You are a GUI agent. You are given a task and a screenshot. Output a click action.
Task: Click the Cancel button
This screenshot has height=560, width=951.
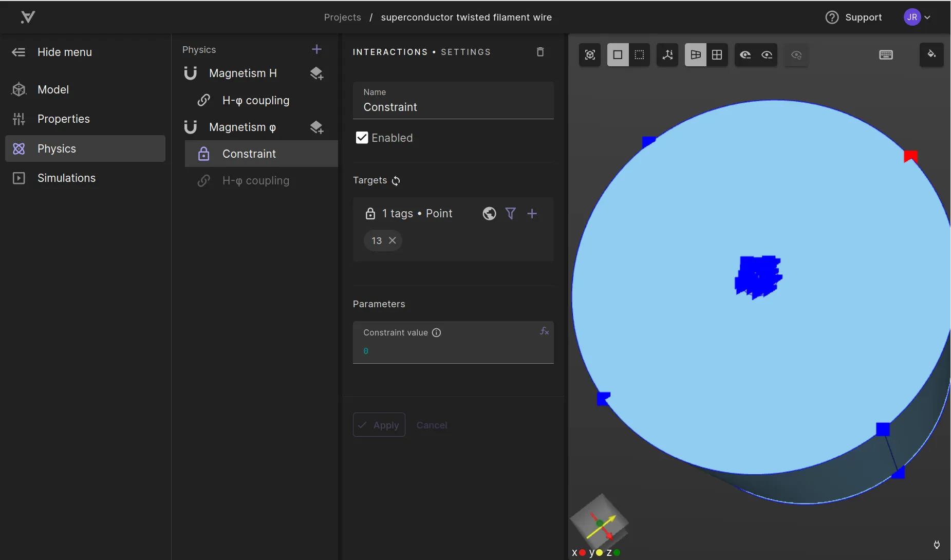click(x=432, y=425)
